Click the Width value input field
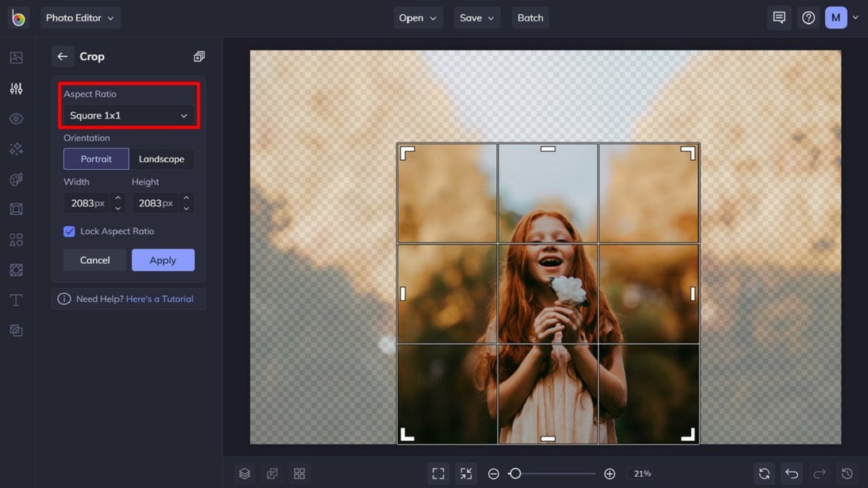 tap(87, 203)
